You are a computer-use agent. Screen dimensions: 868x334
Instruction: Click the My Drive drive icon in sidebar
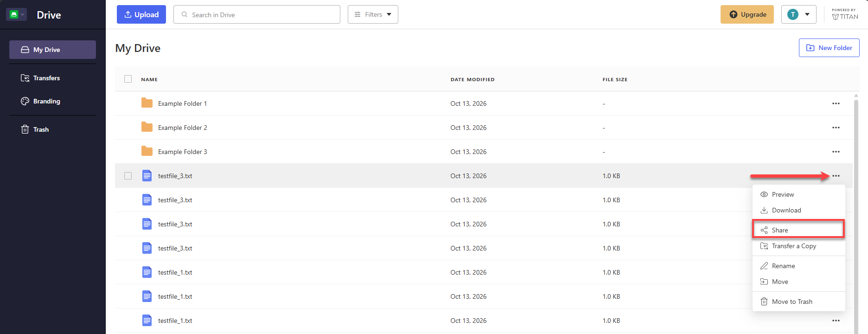pos(25,50)
